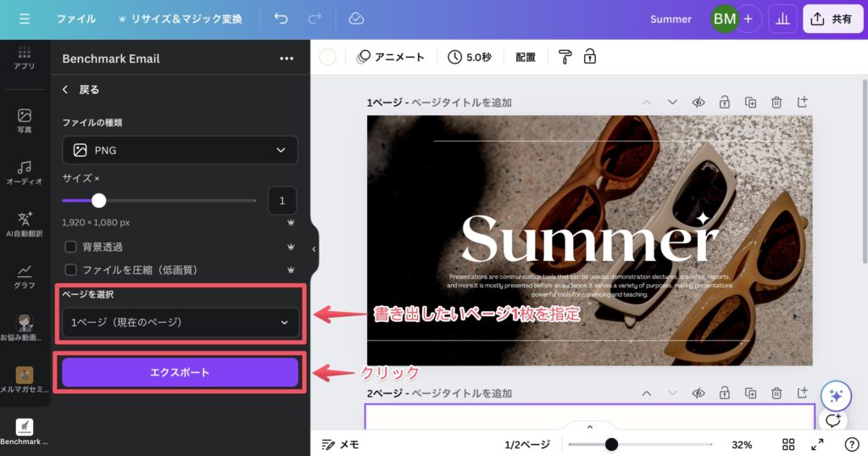868x456 pixels.
Task: Open the リサイズ&マジック変換 menu
Action: [180, 19]
